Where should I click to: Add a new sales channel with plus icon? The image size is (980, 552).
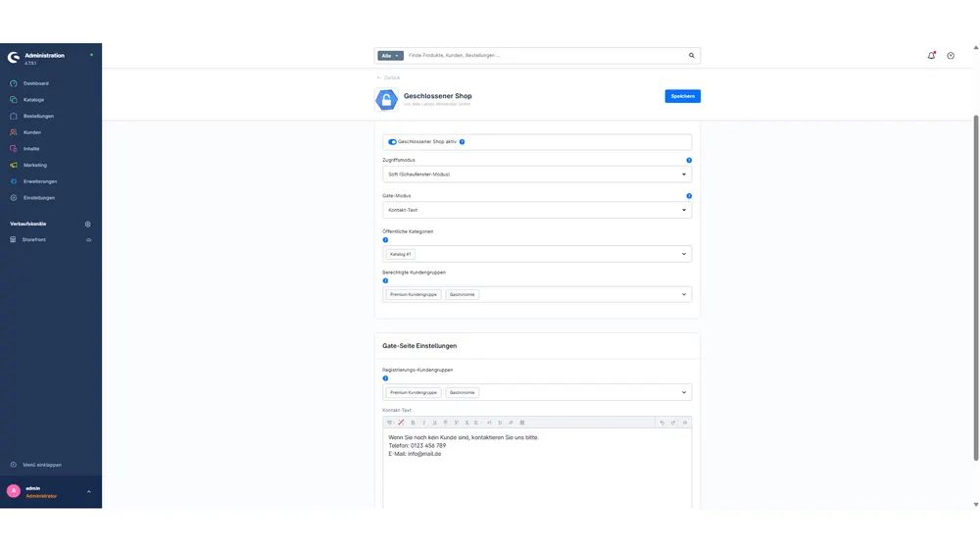(87, 224)
